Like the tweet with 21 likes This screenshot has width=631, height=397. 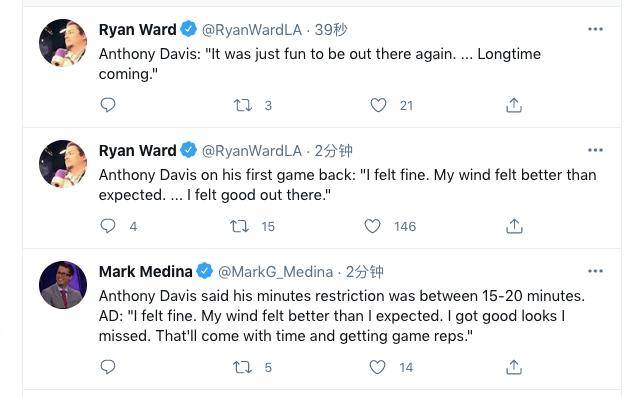(x=378, y=105)
